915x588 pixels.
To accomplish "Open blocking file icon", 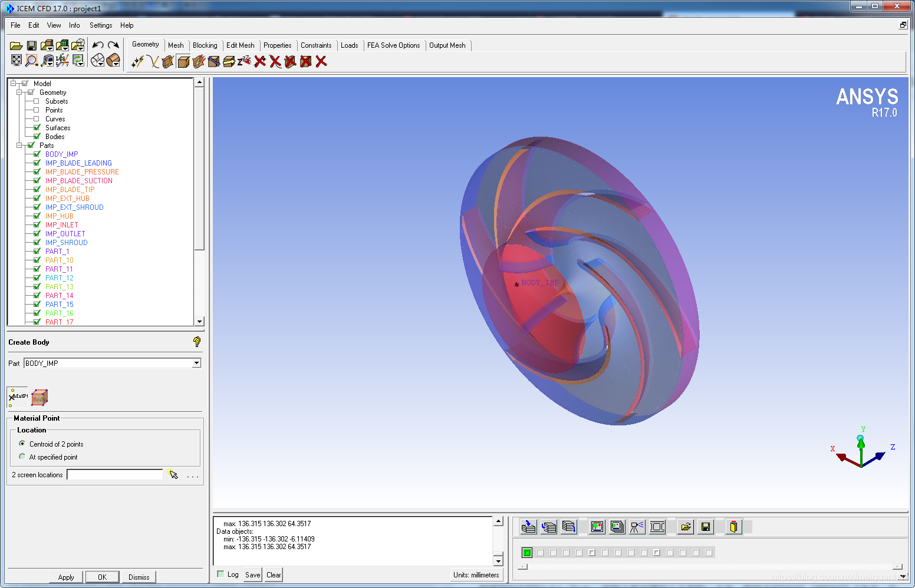I will click(78, 45).
